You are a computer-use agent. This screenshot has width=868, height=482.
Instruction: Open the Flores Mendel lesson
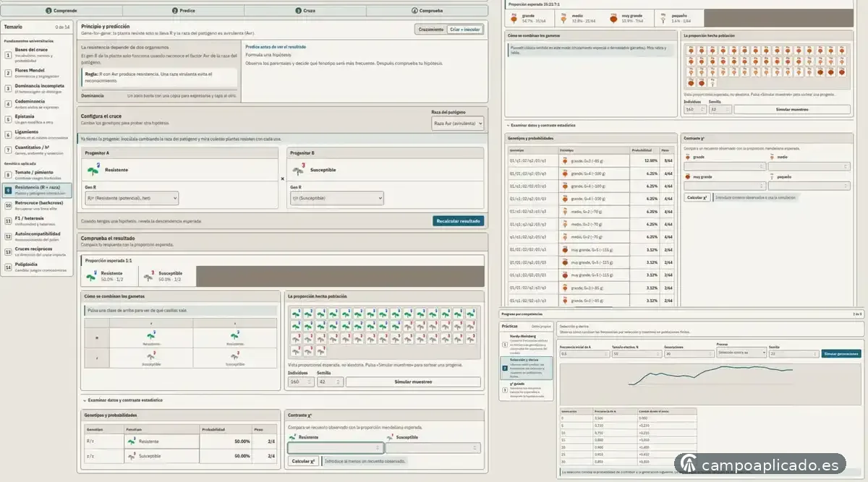[x=38, y=72]
